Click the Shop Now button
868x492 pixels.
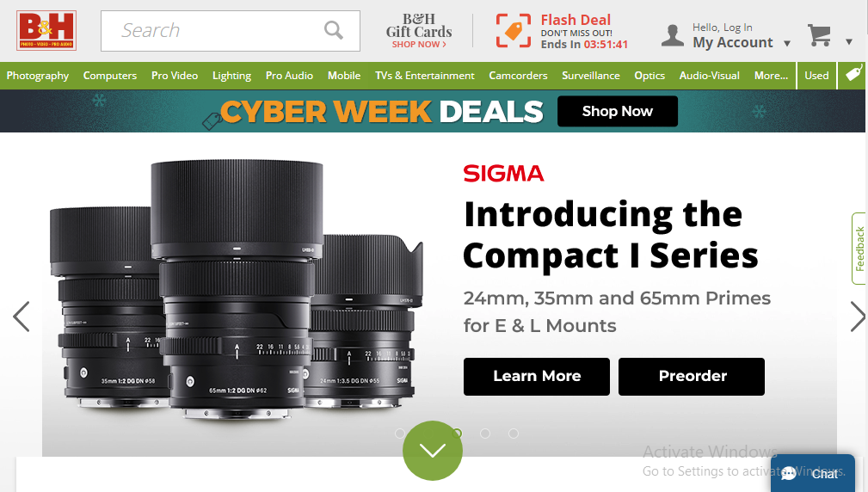coord(617,111)
